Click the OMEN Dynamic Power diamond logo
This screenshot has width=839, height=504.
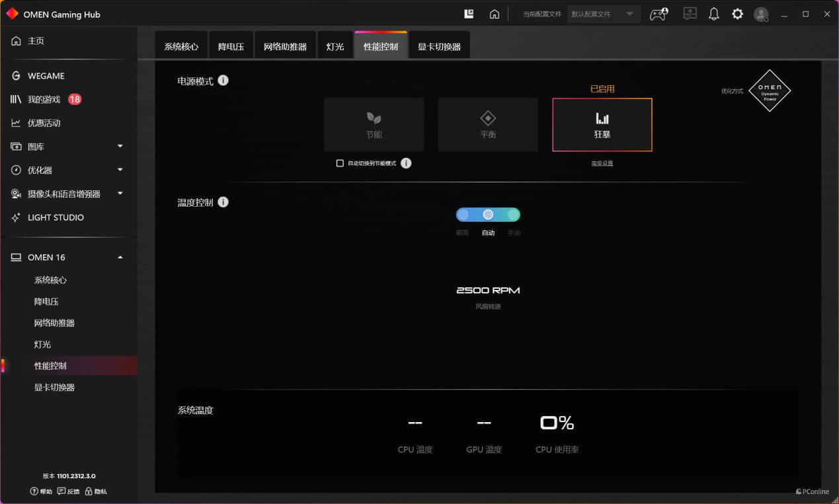pyautogui.click(x=770, y=90)
